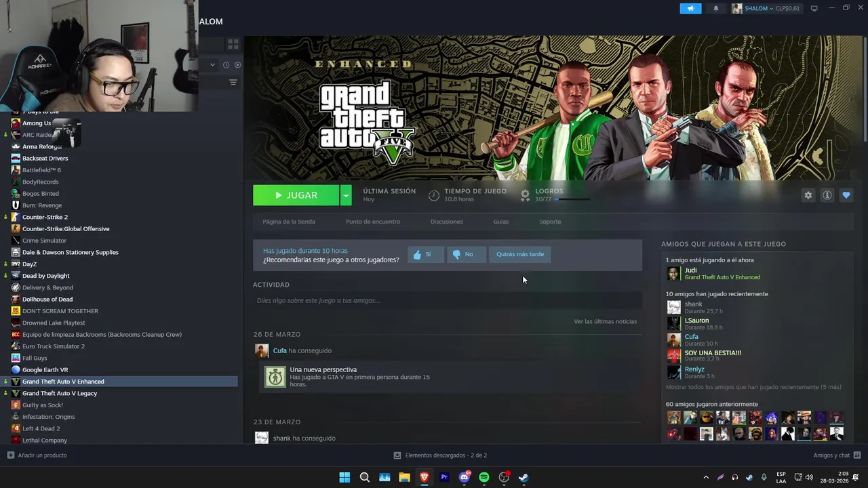Select Google Earth VR icon in library
The height and width of the screenshot is (488, 868).
(x=16, y=369)
